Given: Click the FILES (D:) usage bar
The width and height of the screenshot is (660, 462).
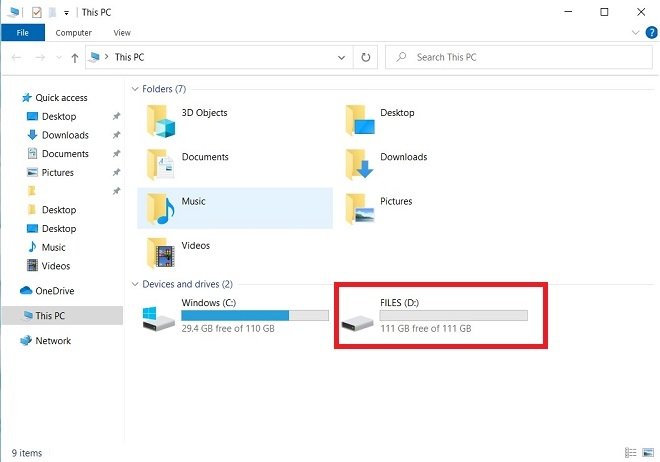Looking at the screenshot, I should pyautogui.click(x=453, y=316).
